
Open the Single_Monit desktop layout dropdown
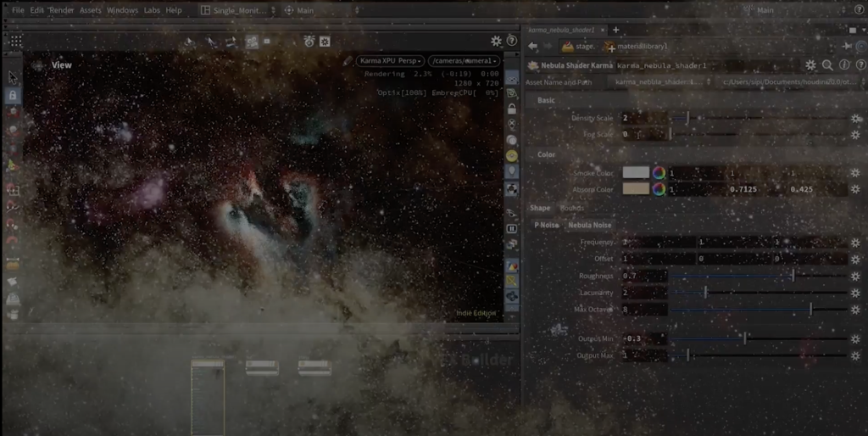[238, 10]
